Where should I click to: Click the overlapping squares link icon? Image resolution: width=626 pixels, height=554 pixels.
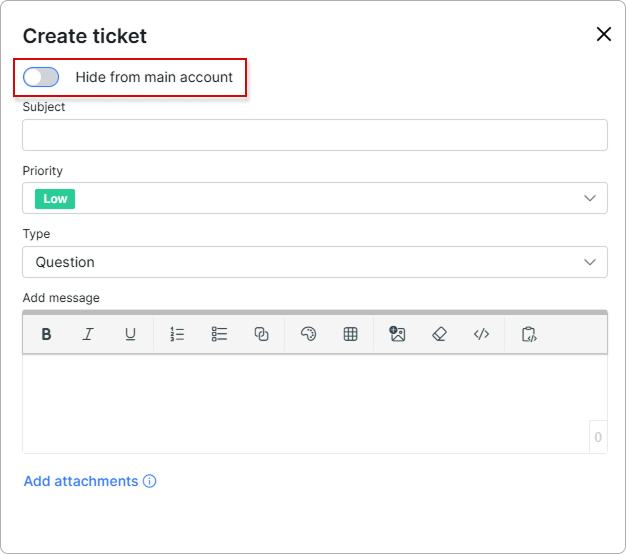(x=261, y=334)
